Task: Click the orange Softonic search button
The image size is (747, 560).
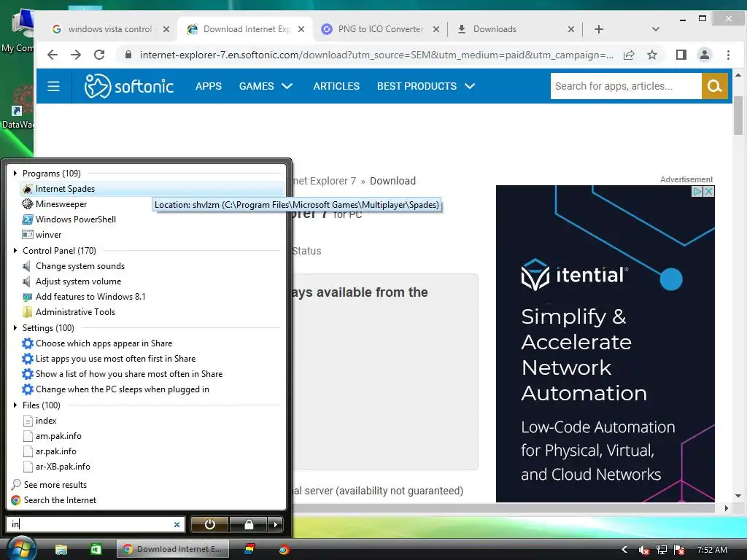Action: [x=715, y=86]
